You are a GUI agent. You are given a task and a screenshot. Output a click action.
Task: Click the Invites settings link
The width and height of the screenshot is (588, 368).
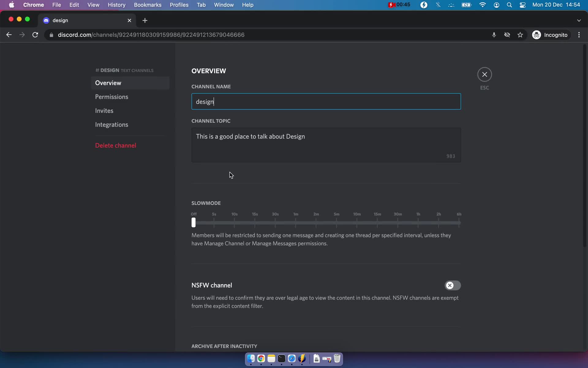(x=104, y=110)
